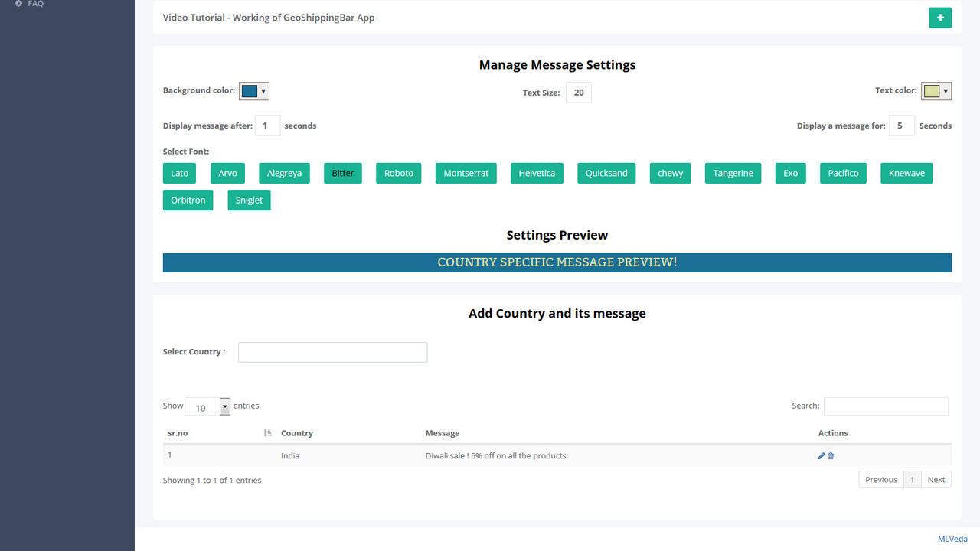
Task: Select the Helvetica font
Action: click(x=537, y=173)
